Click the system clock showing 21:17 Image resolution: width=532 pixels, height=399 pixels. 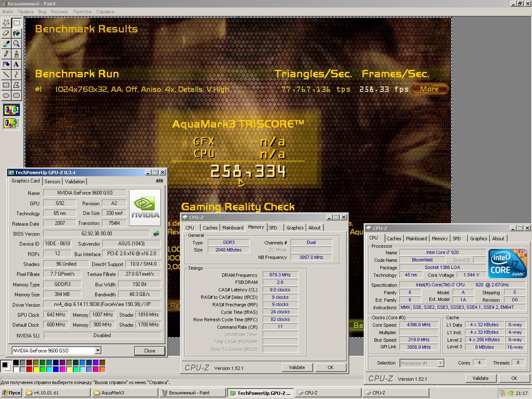[522, 393]
